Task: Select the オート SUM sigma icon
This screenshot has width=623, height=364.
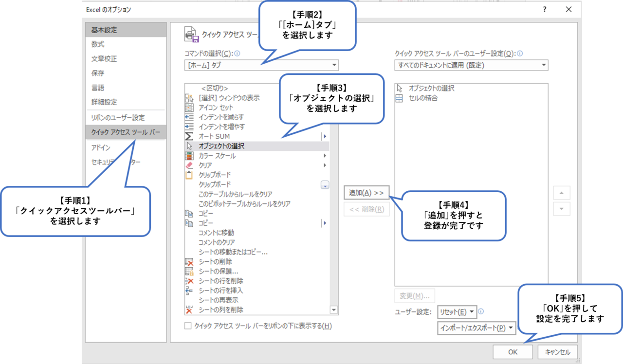Action: pyautogui.click(x=189, y=136)
